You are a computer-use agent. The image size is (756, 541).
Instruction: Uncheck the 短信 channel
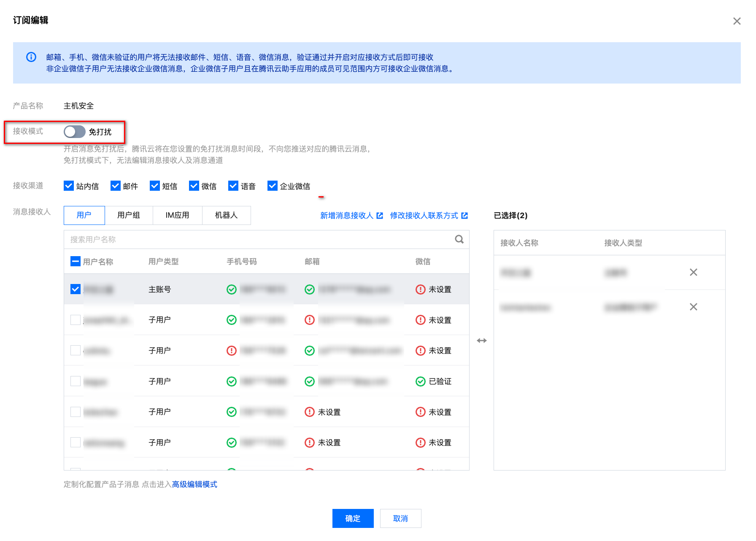[x=155, y=186]
